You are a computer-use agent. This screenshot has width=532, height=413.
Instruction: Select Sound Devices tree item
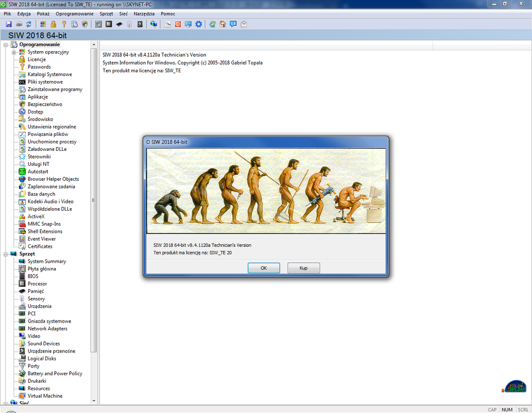click(x=43, y=343)
